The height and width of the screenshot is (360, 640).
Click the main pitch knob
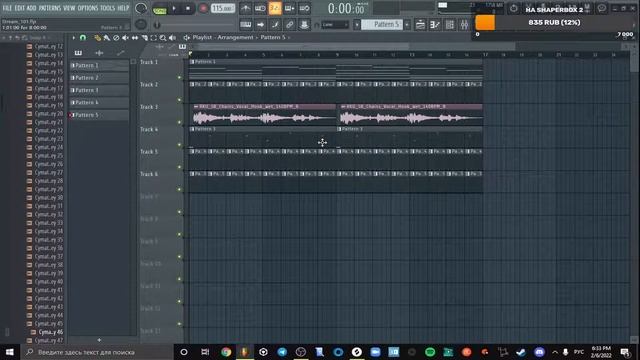coord(140,24)
